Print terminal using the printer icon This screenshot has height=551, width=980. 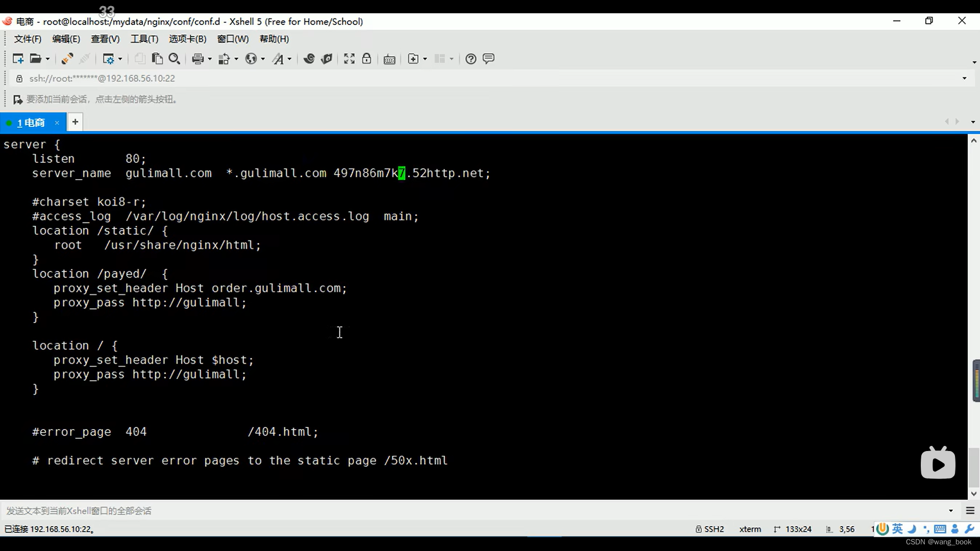198,59
